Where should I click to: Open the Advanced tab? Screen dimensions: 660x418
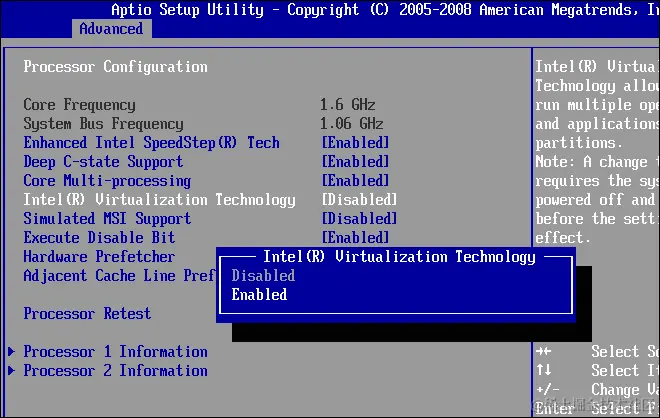[x=112, y=29]
